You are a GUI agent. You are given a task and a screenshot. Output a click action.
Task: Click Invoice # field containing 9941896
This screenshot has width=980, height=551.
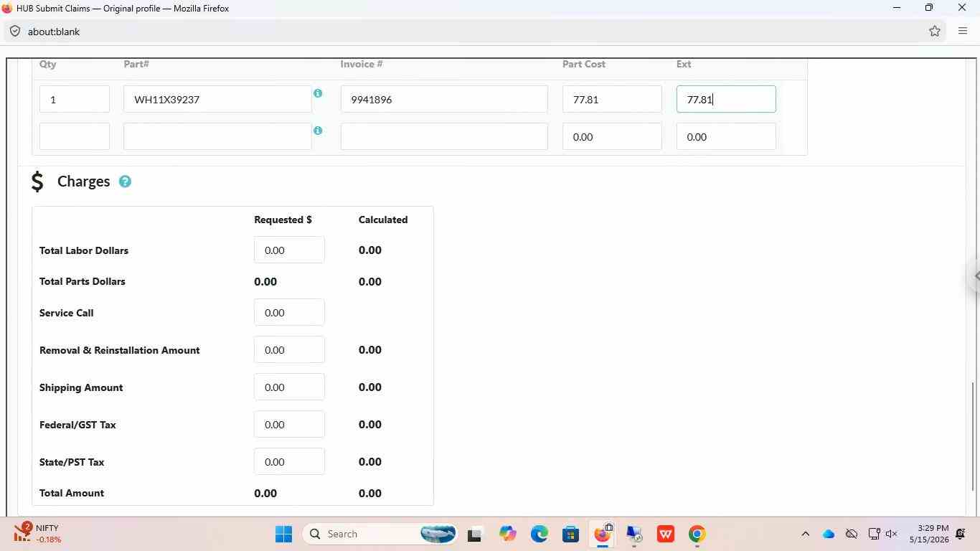[x=444, y=99]
